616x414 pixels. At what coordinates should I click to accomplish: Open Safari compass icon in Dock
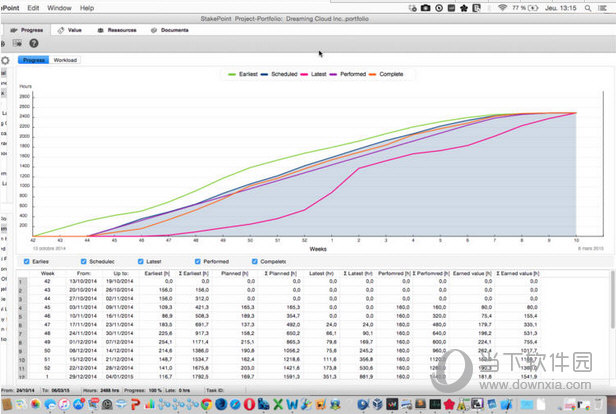click(x=235, y=404)
